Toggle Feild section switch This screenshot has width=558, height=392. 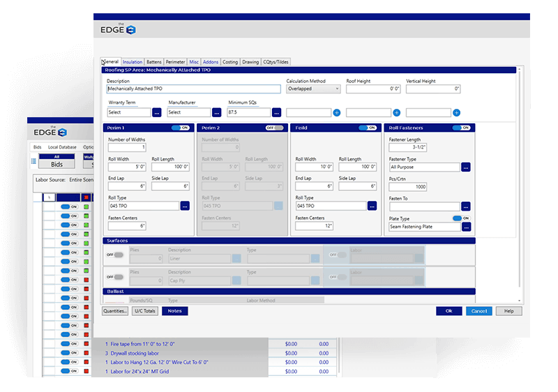point(368,128)
